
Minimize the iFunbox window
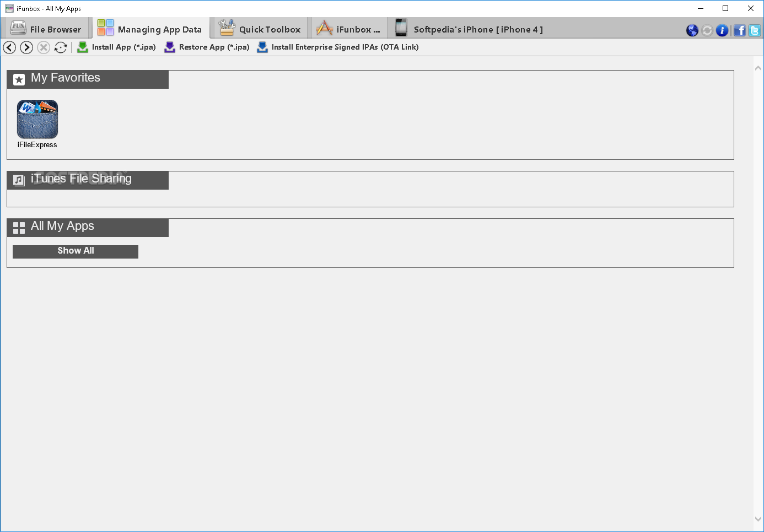(701, 8)
